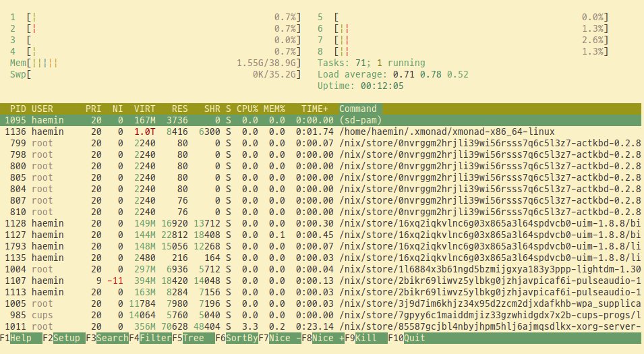Sort by the CPU% column header

point(247,109)
